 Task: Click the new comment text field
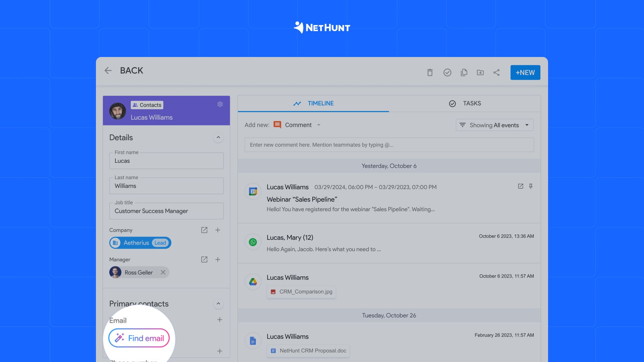pyautogui.click(x=389, y=145)
